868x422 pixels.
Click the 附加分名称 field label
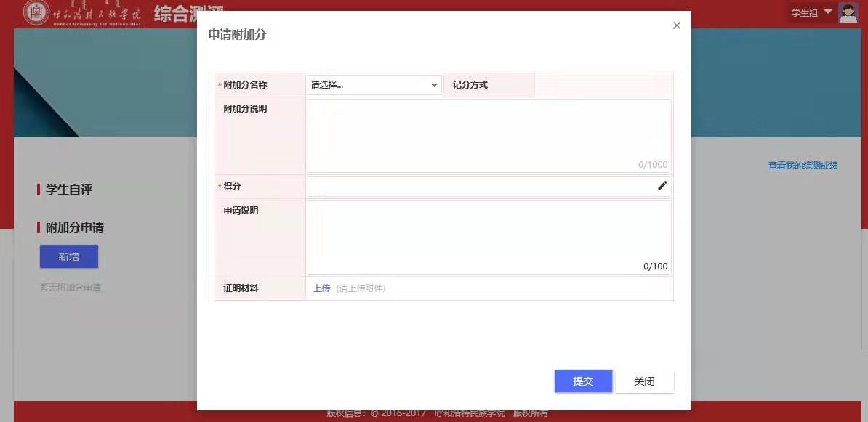pyautogui.click(x=245, y=85)
